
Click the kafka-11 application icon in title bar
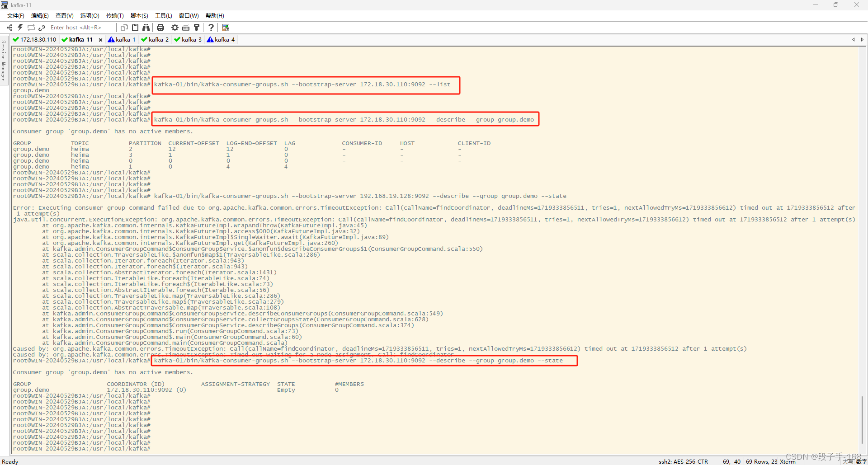tap(5, 5)
